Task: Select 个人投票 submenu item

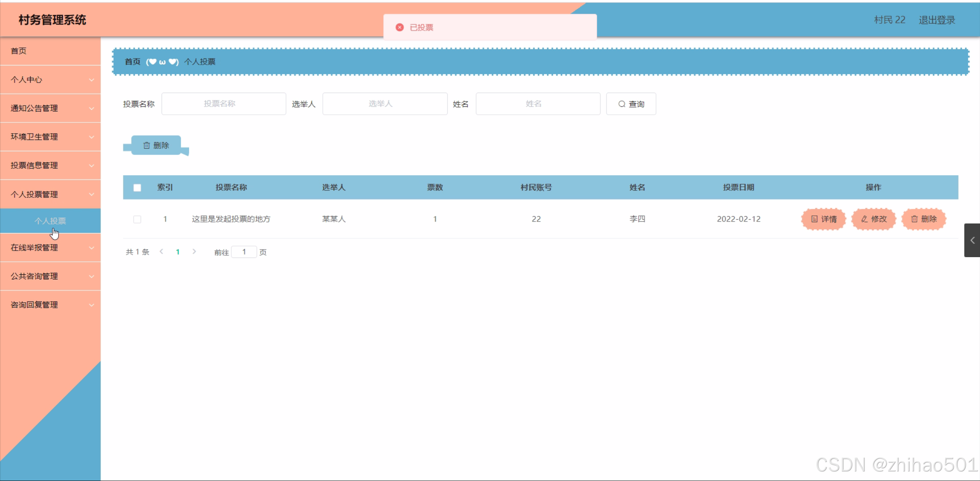Action: point(50,221)
